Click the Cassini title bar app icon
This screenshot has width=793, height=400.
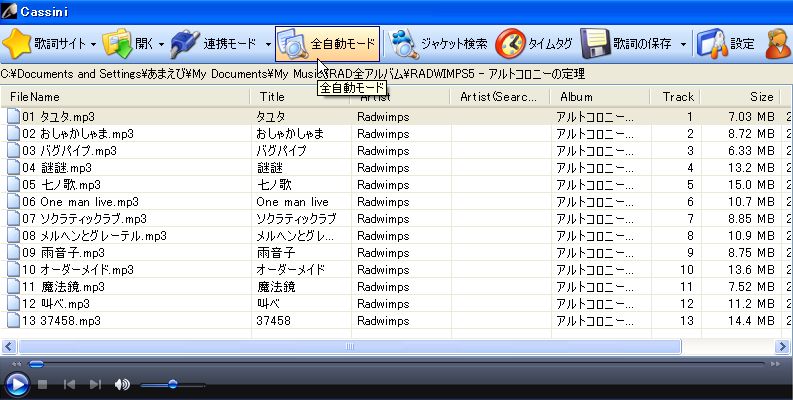(9, 11)
